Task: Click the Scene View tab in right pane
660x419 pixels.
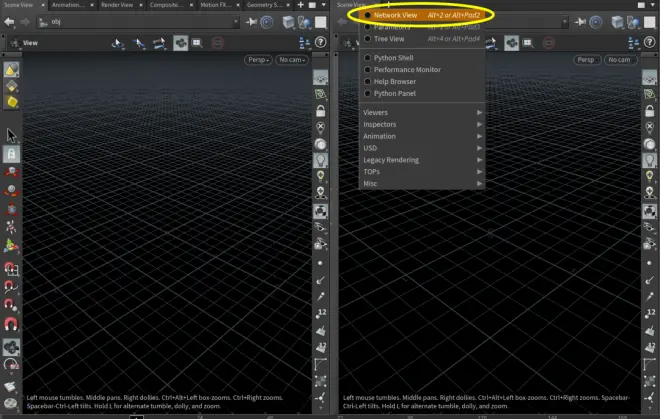Action: 351,5
